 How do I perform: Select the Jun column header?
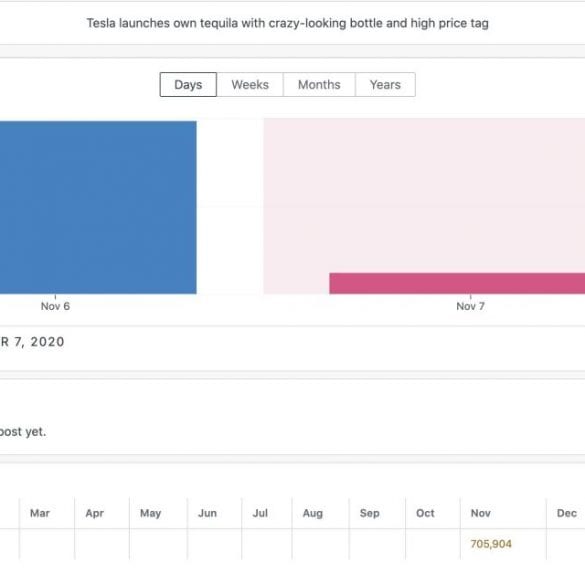tap(207, 513)
